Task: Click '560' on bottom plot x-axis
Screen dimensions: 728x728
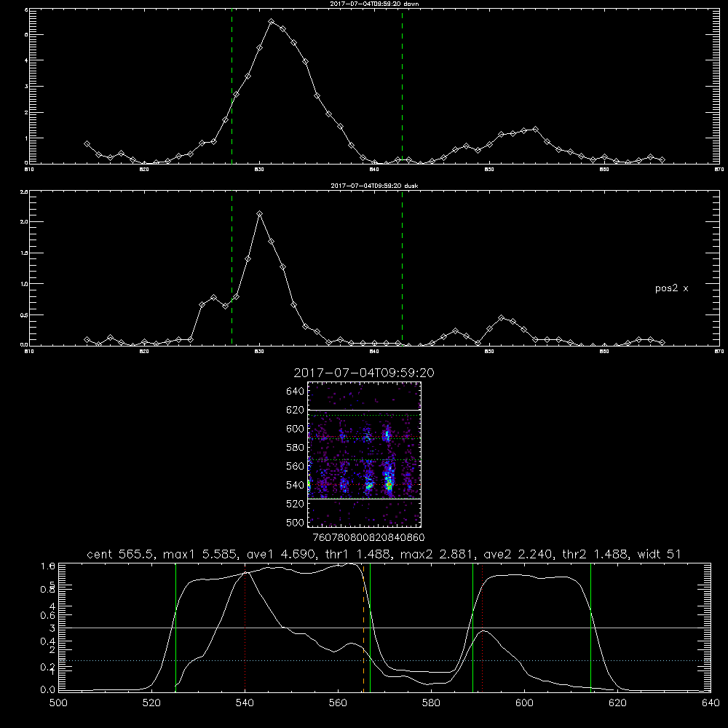Action: (338, 703)
